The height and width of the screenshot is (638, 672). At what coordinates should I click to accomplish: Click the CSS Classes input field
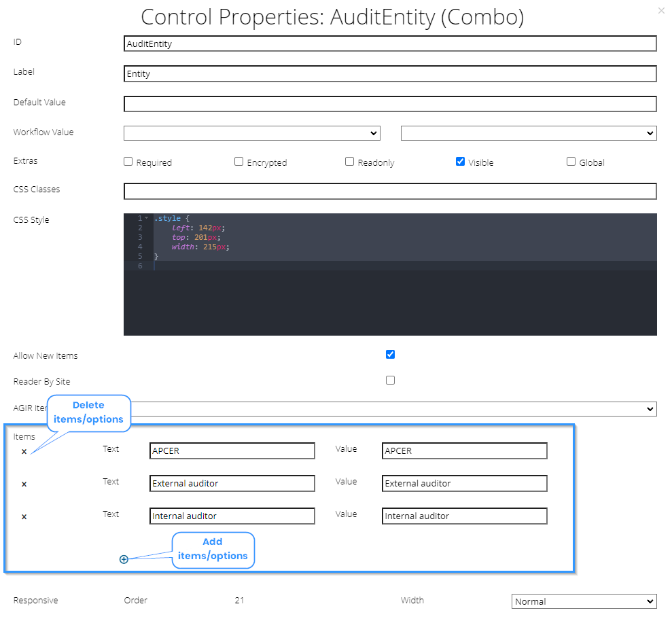pyautogui.click(x=391, y=192)
